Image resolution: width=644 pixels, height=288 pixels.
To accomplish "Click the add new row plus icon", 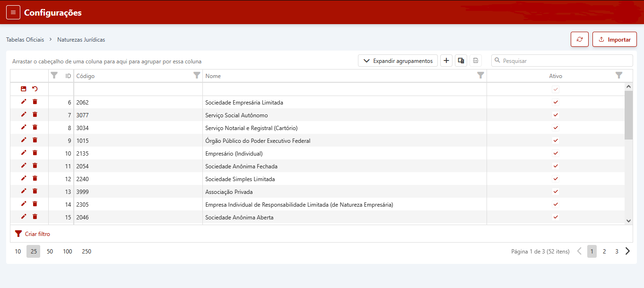I will (446, 61).
